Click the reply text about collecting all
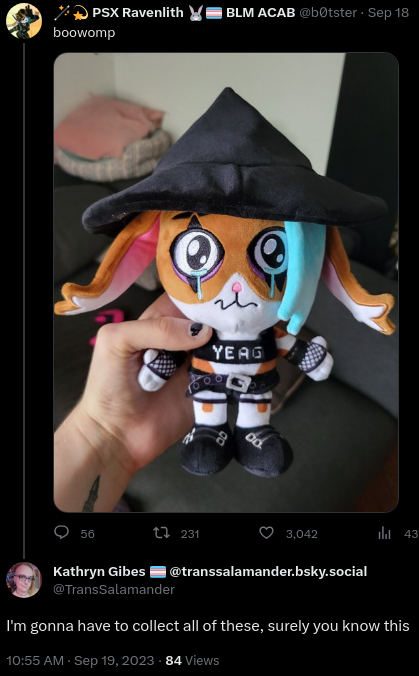419x676 pixels. click(x=208, y=626)
